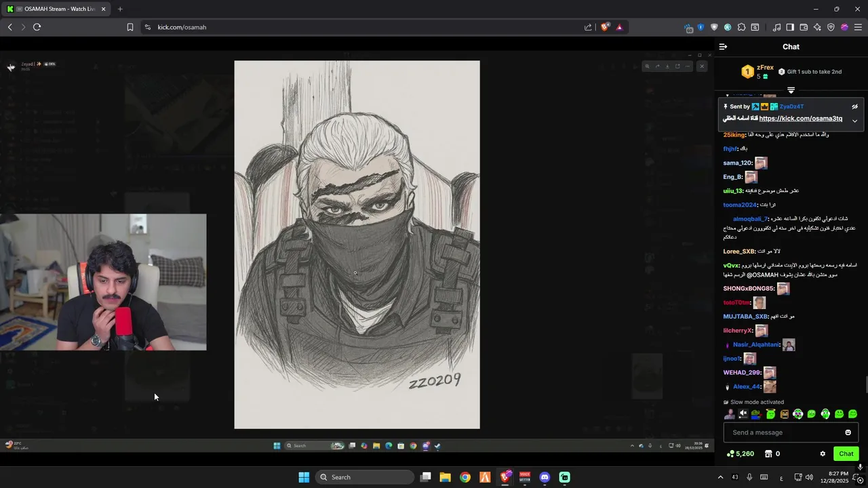
Task: Open a new browser tab
Action: pos(120,9)
